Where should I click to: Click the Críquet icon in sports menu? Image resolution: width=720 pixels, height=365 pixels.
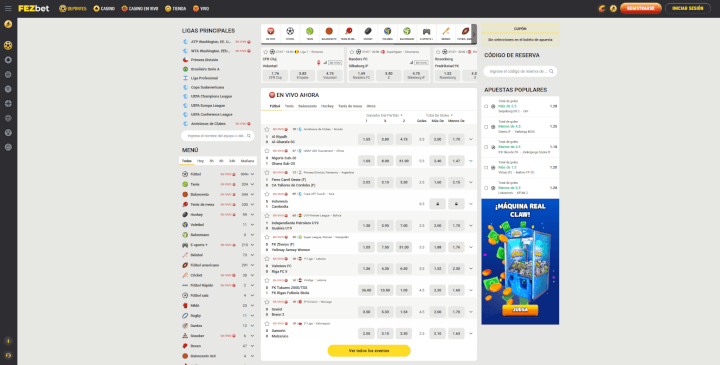pos(185,275)
